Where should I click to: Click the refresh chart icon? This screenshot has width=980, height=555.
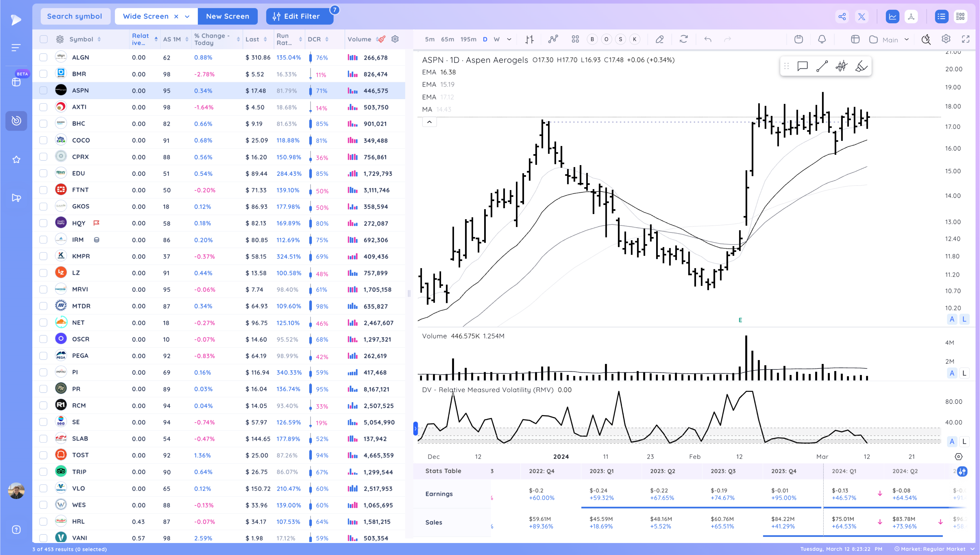[x=684, y=39]
